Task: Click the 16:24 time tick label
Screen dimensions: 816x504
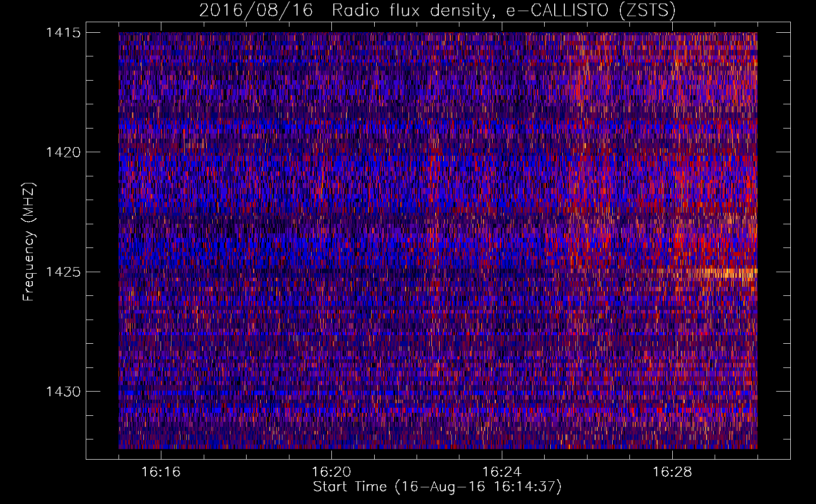Action: click(502, 472)
